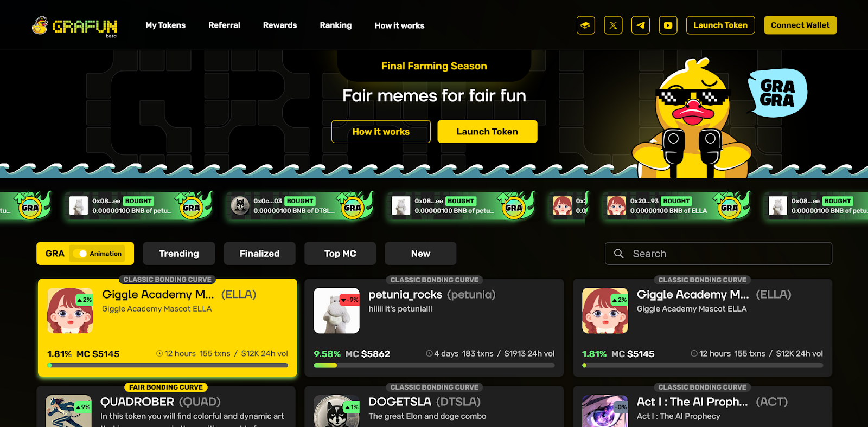Click yellow Launch Token hero button
868x427 pixels.
487,132
